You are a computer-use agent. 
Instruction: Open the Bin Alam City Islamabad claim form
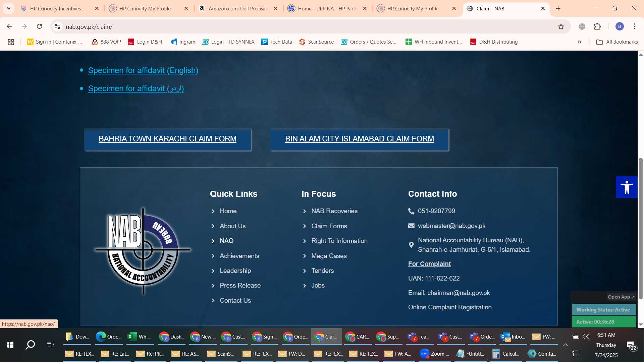click(x=360, y=139)
